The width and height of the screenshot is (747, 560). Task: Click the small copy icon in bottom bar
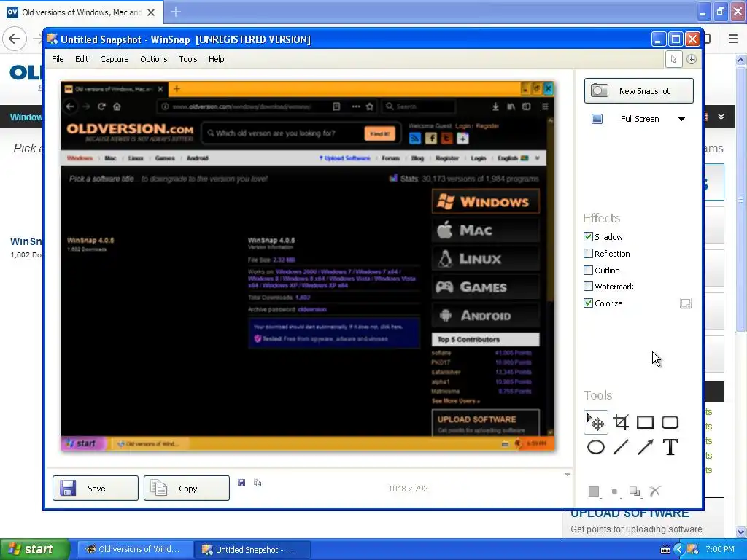click(258, 483)
